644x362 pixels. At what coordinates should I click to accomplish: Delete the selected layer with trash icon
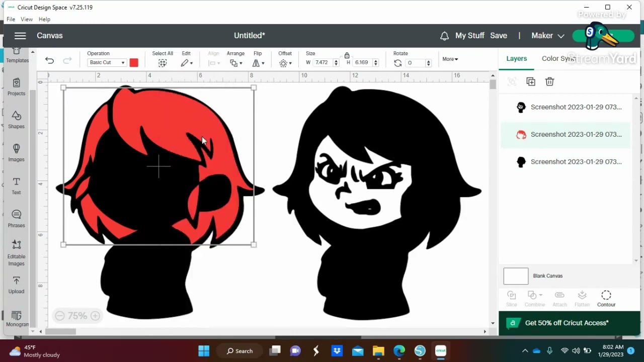pyautogui.click(x=549, y=81)
